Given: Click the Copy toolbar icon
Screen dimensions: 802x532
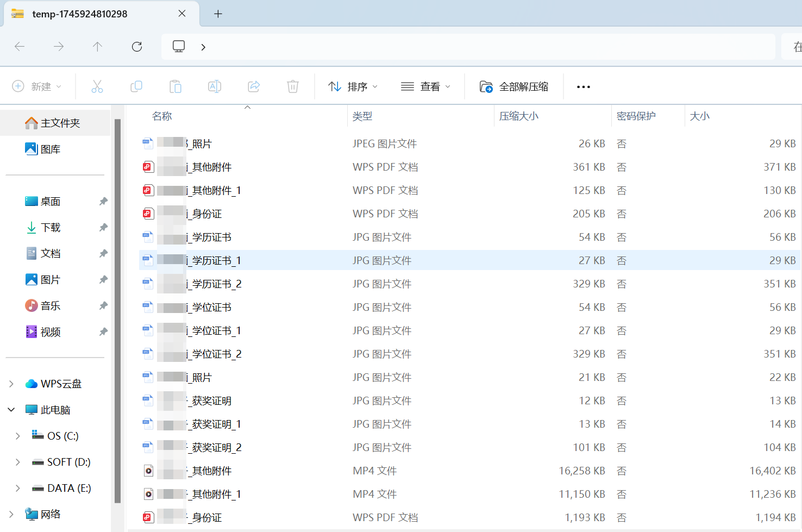Looking at the screenshot, I should click(136, 86).
